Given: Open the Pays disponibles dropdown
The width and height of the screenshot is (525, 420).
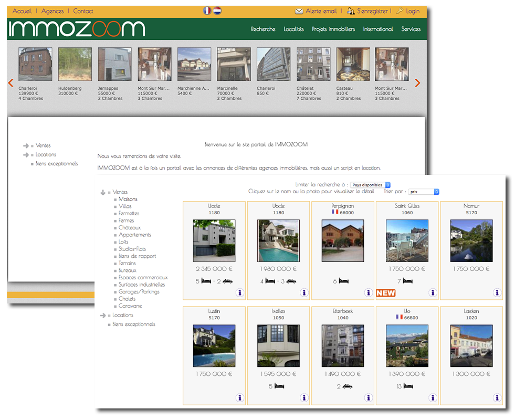Looking at the screenshot, I should coord(371,185).
